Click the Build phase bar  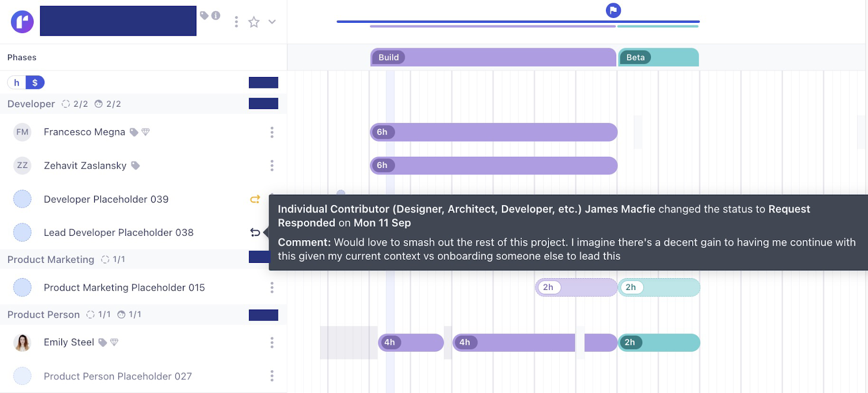tap(488, 57)
